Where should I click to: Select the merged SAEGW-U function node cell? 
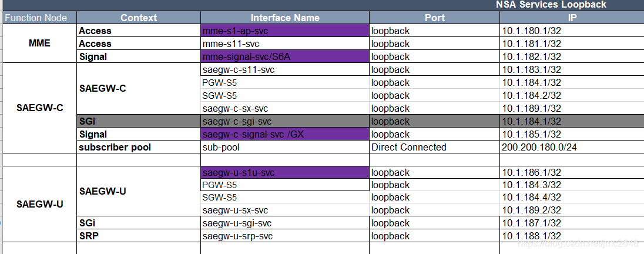[40, 204]
